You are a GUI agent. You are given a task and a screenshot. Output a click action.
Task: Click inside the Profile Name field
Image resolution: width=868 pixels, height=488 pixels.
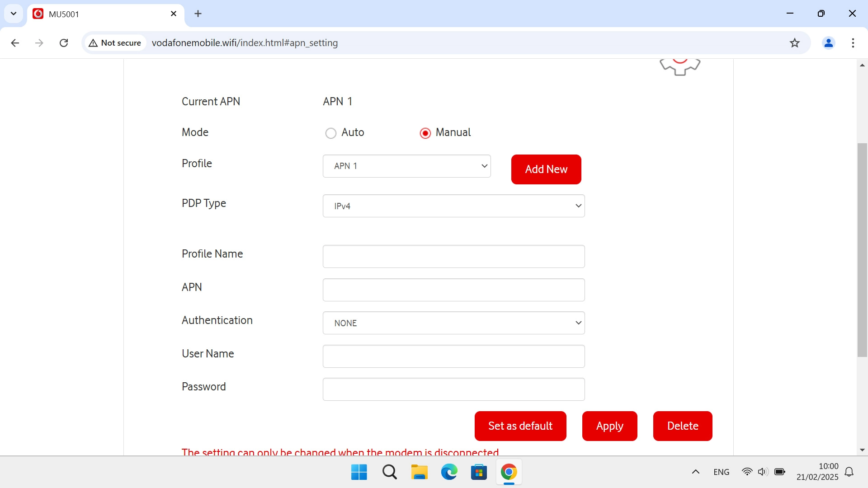click(453, 256)
